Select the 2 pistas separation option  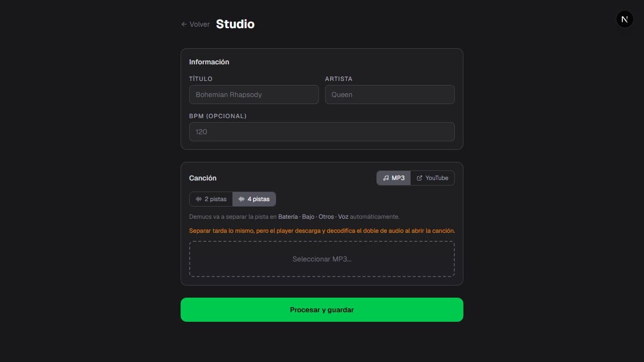coord(211,199)
